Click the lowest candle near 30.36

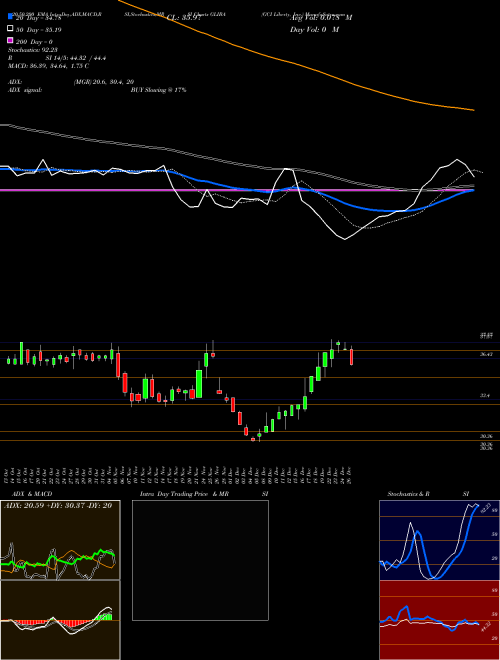[253, 439]
